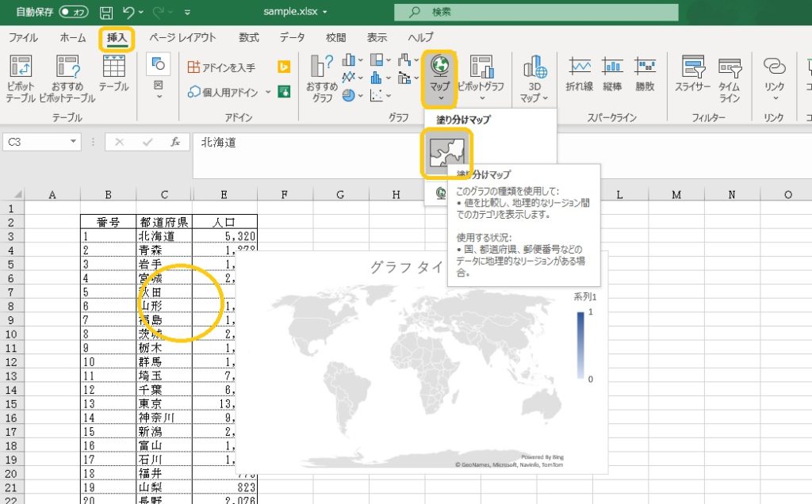Toggle the 自動保存 AutoSave switch
812x504 pixels.
pos(74,13)
